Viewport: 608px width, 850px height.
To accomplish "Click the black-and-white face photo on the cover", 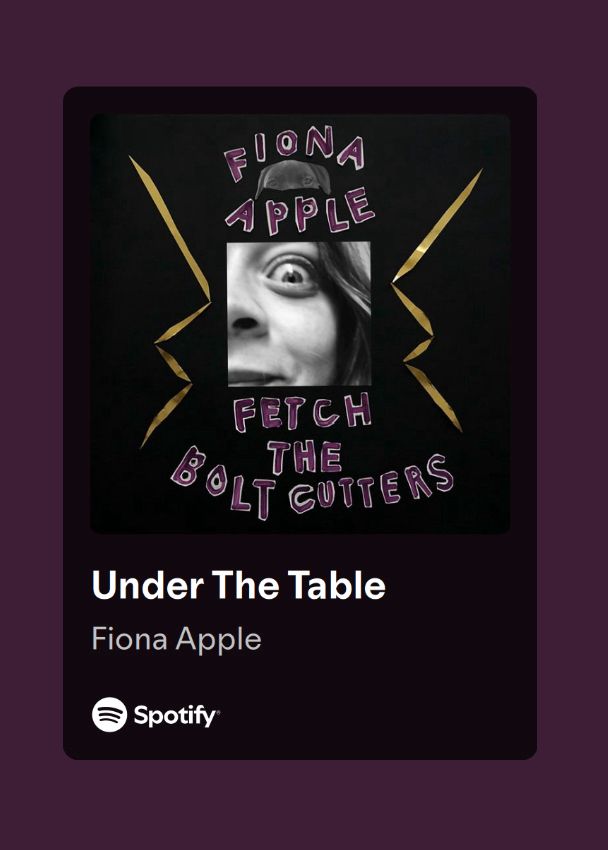I will point(299,314).
